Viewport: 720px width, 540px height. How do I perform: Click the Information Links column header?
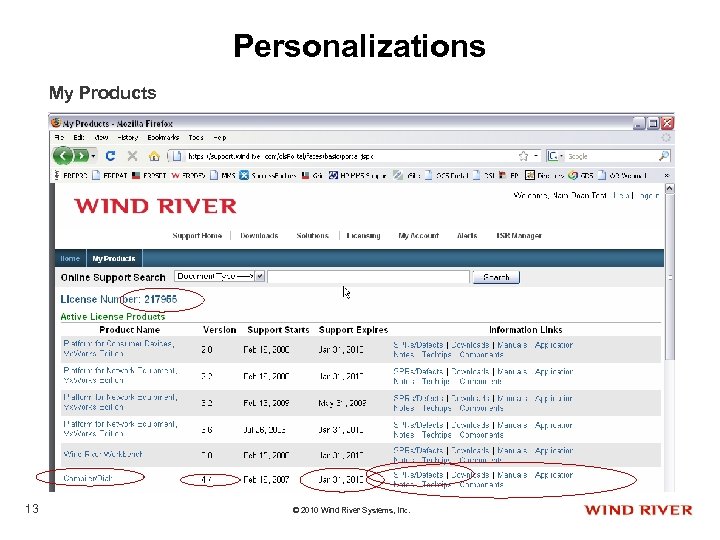[x=525, y=330]
